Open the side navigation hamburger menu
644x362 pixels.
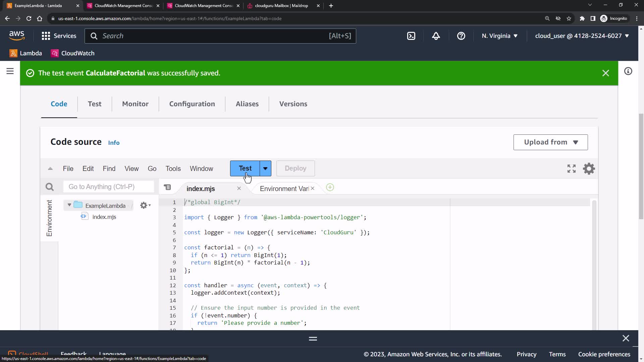pyautogui.click(x=10, y=71)
